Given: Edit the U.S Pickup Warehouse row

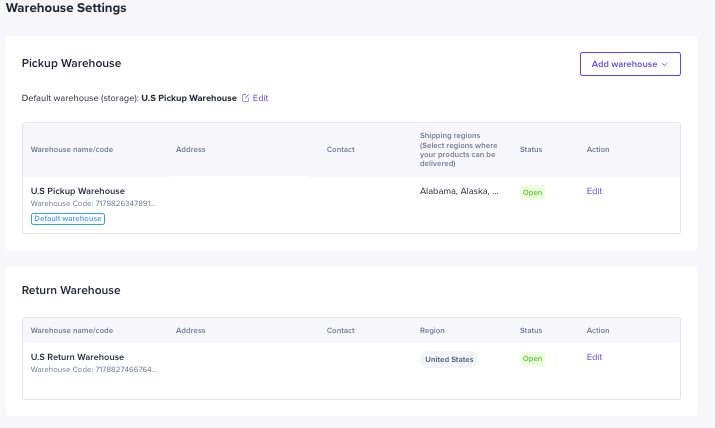Looking at the screenshot, I should coord(594,191).
